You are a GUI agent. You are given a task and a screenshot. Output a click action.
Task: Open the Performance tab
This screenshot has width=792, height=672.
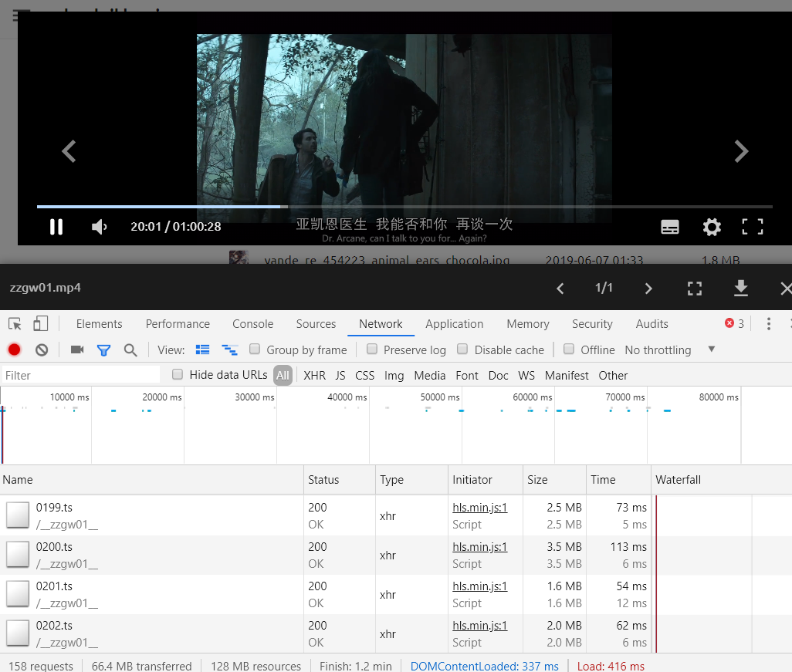tap(178, 323)
